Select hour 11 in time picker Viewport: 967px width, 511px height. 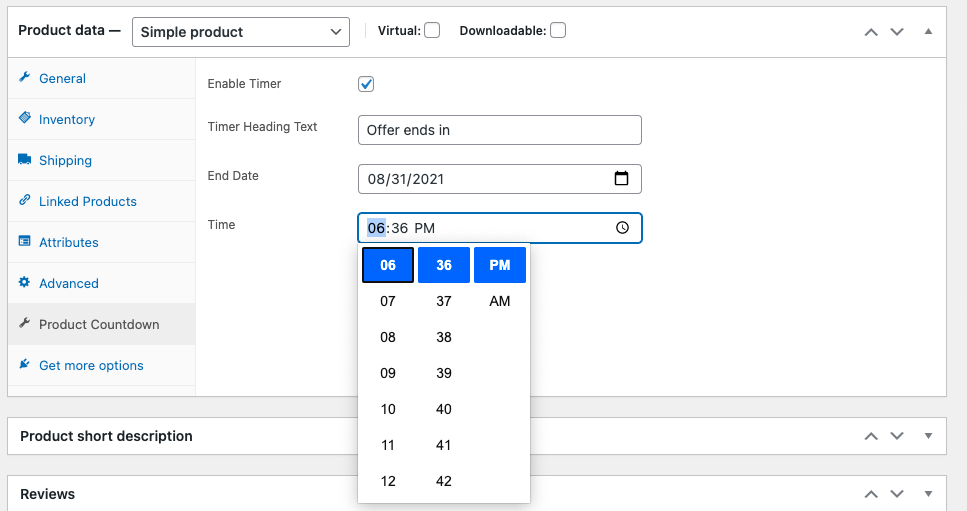pos(388,445)
